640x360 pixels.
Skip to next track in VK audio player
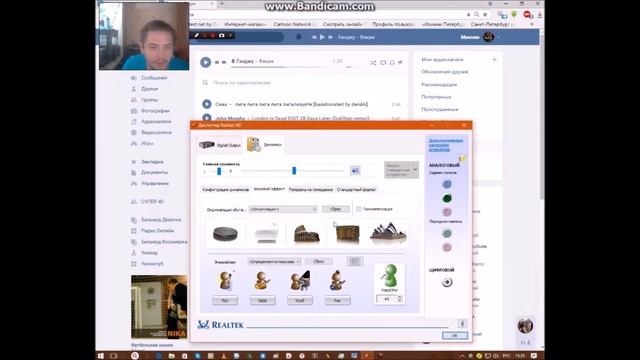click(x=224, y=62)
